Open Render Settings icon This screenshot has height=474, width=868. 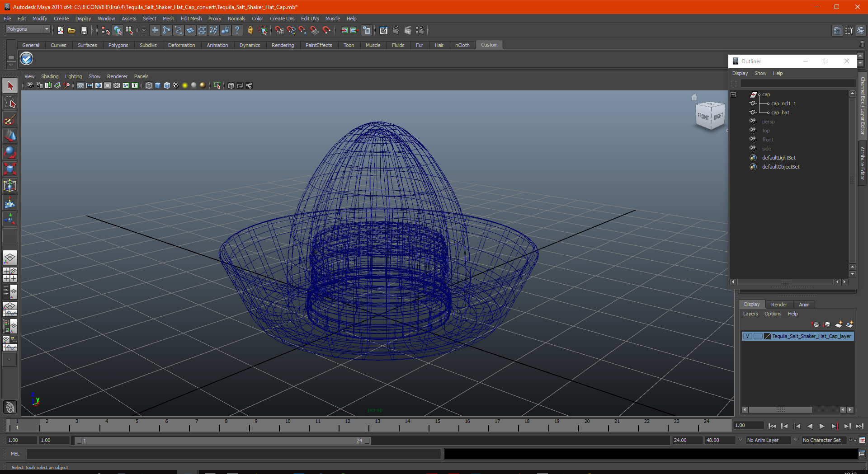click(x=420, y=30)
